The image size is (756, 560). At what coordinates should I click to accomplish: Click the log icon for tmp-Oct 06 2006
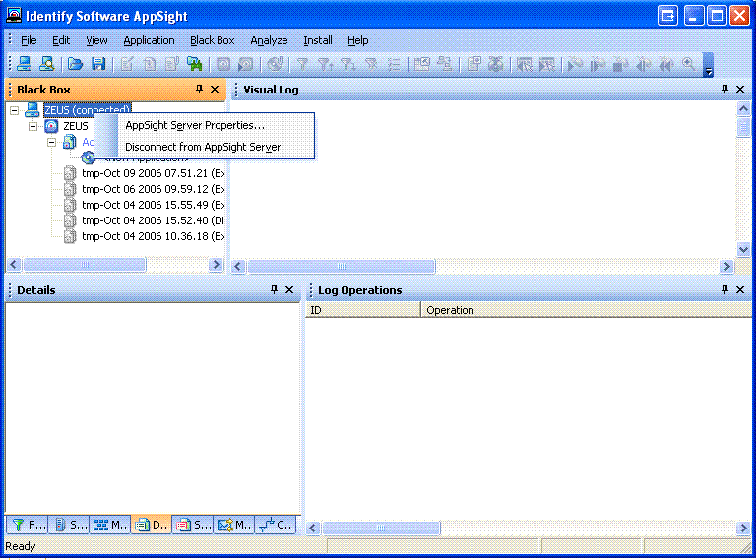pos(71,189)
